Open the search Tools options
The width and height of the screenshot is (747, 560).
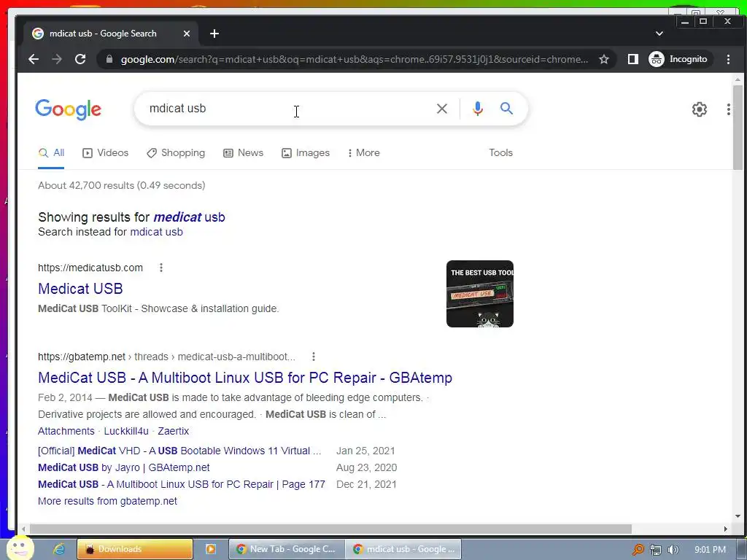[500, 153]
